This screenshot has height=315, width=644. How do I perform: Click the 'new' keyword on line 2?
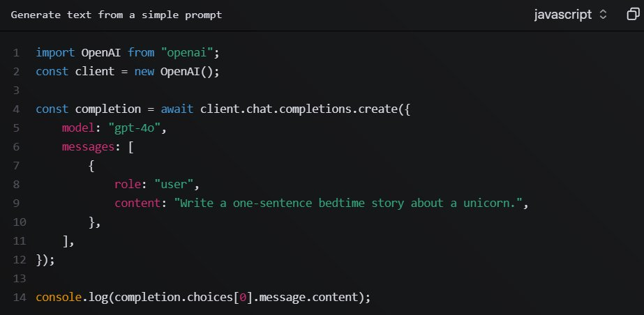pyautogui.click(x=144, y=71)
